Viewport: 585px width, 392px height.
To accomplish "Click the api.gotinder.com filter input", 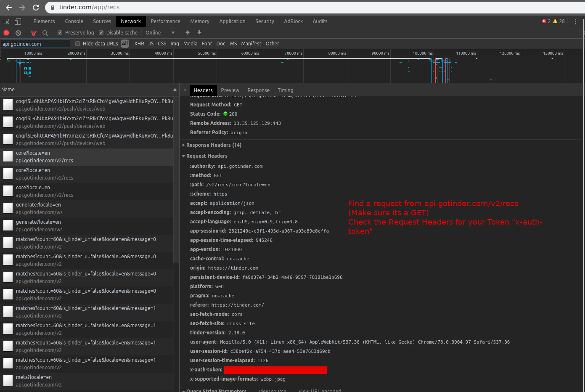I will point(35,44).
